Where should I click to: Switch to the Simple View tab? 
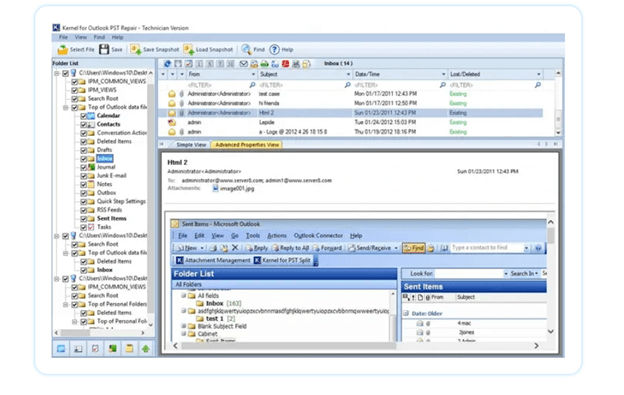tap(191, 145)
